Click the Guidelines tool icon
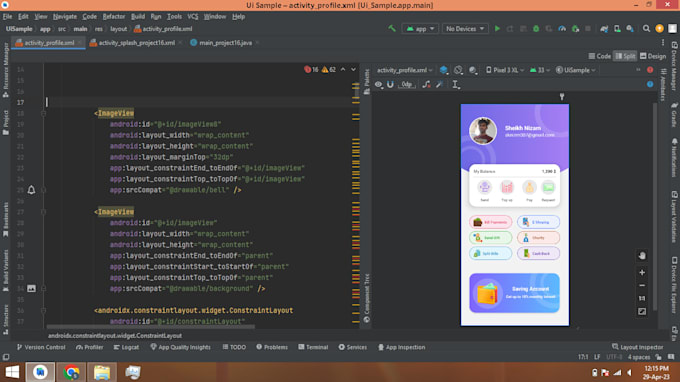Screen dimensions: 680x382 [x=455, y=85]
